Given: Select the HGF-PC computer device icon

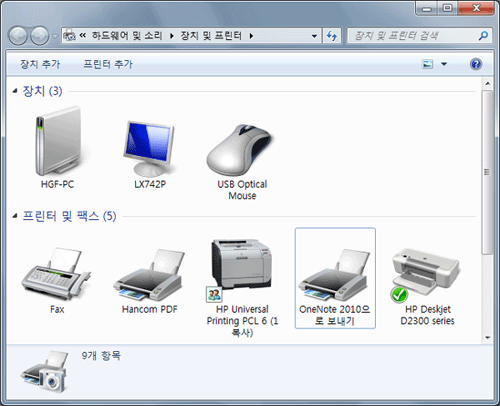Looking at the screenshot, I should tap(58, 142).
